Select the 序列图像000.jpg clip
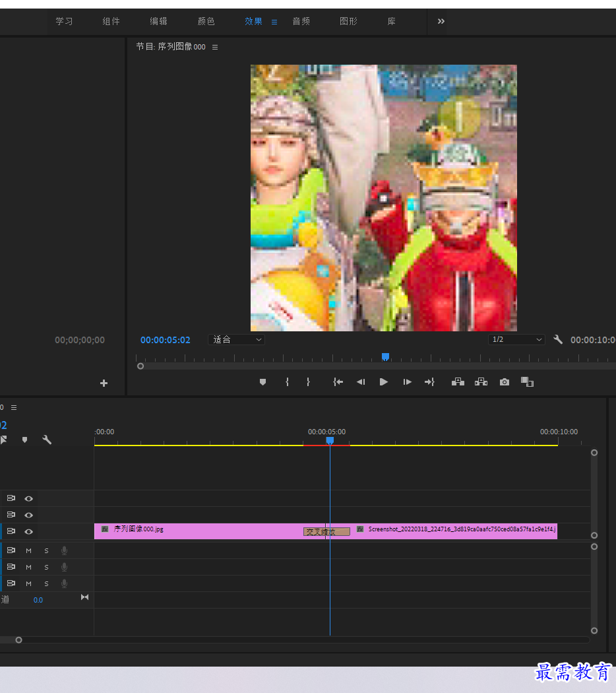 point(199,531)
